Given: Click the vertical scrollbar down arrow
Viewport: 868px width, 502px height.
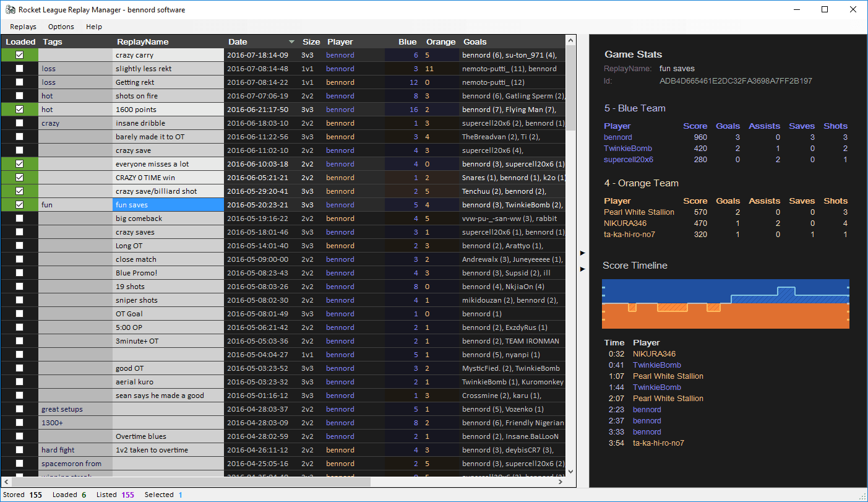Looking at the screenshot, I should point(570,472).
